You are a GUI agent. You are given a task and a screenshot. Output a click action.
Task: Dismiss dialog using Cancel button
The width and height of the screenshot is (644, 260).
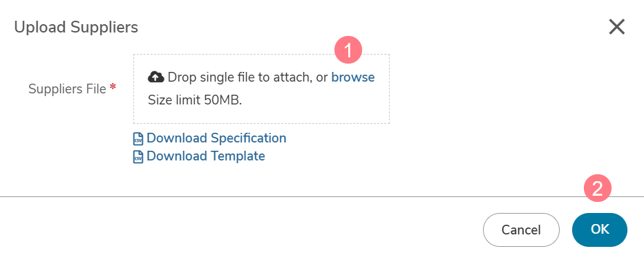pyautogui.click(x=521, y=230)
